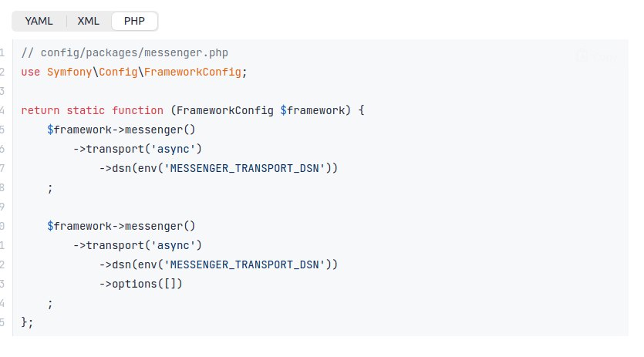
Task: Click the second MESSENGER_TRANSPORT_DSN string
Action: 244,264
